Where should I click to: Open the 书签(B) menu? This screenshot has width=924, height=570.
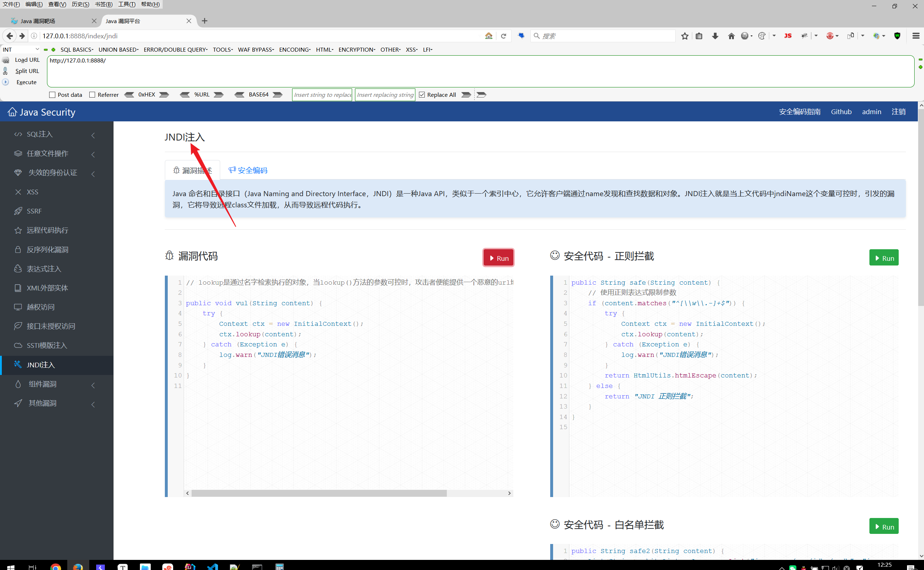pos(103,4)
